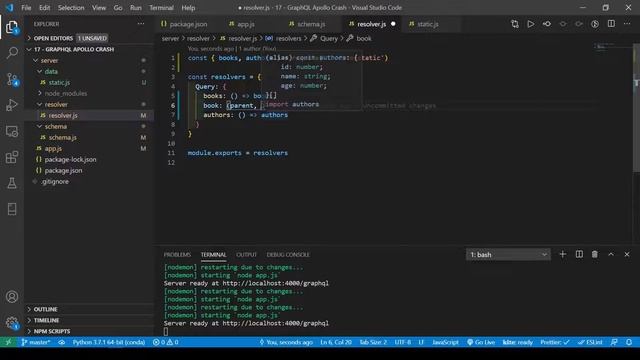Switch to the Debug Console tab
The image size is (640, 360).
point(288,255)
